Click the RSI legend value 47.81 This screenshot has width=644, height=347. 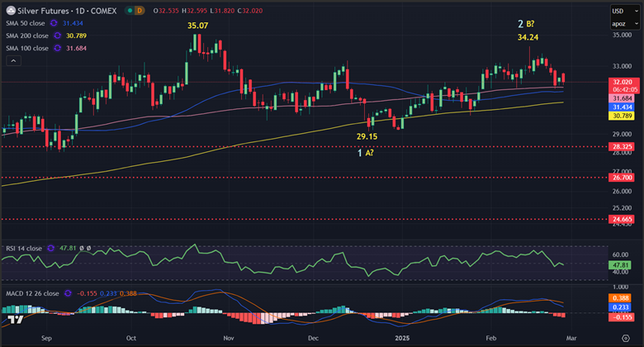click(x=68, y=249)
